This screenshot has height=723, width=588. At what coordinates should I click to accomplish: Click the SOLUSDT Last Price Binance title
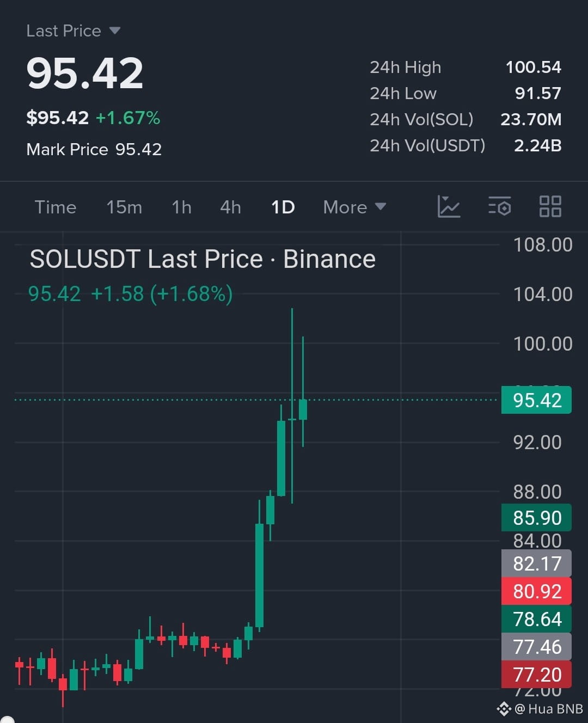click(x=203, y=259)
